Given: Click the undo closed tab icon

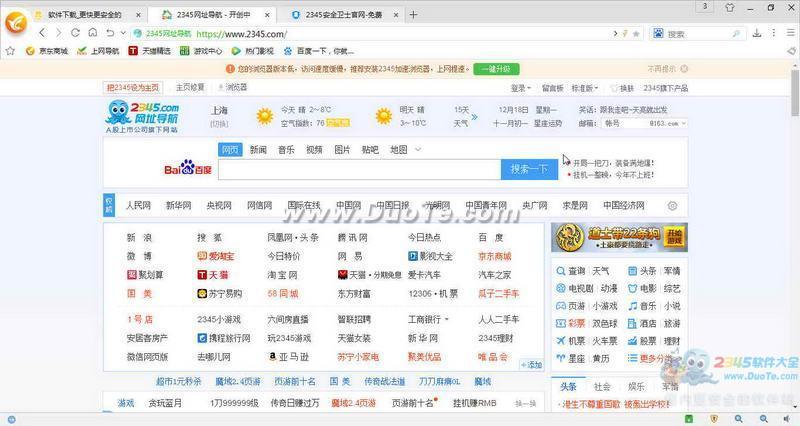Looking at the screenshot, I should tap(110, 33).
